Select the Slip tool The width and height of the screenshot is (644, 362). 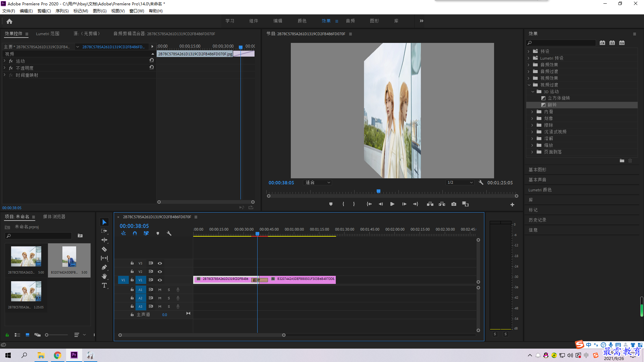click(x=104, y=258)
